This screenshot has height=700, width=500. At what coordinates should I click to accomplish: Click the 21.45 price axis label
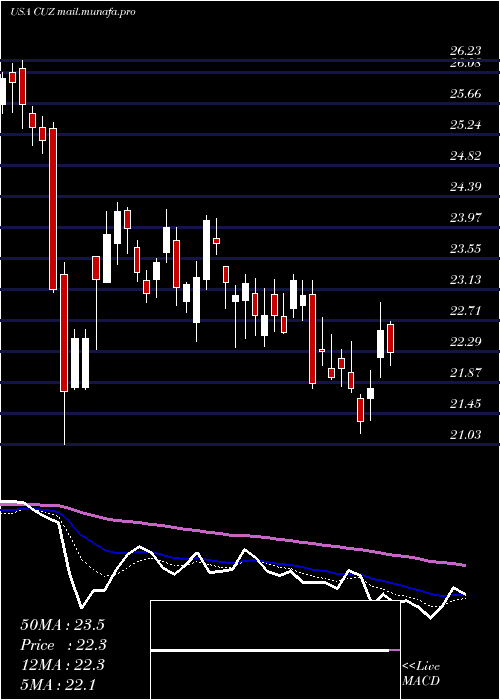pos(465,404)
